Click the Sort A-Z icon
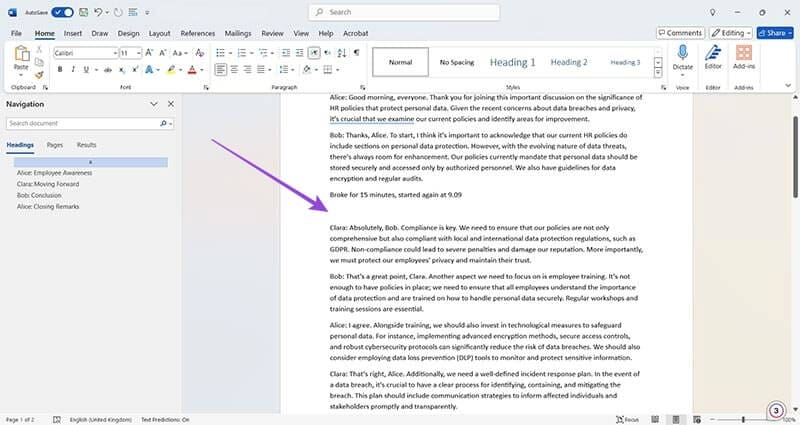Image resolution: width=800 pixels, height=425 pixels. (342, 53)
